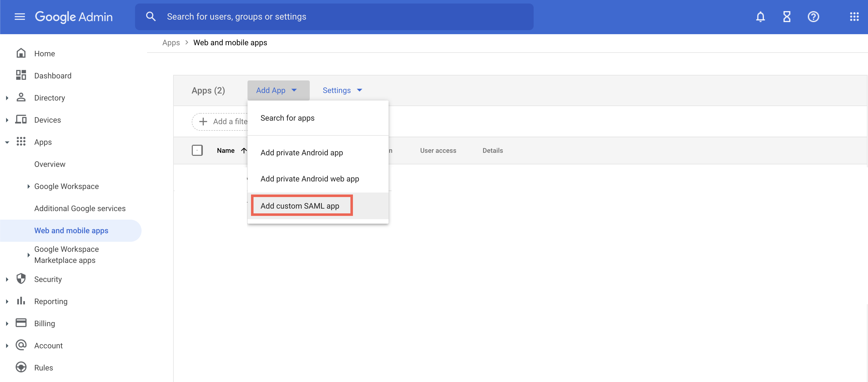This screenshot has height=382, width=868.
Task: Click the Security shield icon
Action: (x=21, y=279)
